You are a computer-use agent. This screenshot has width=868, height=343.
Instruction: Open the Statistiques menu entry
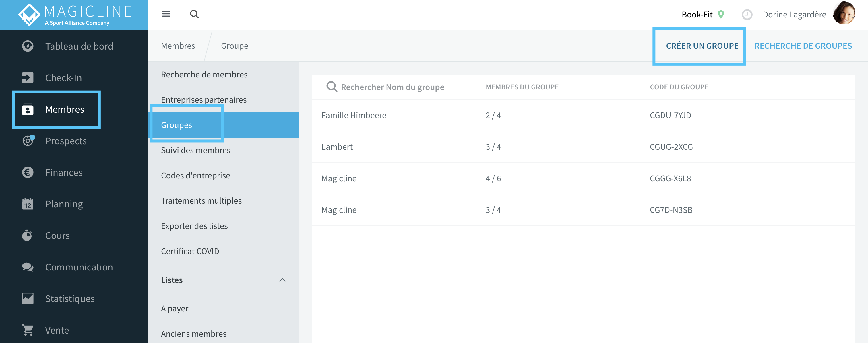tap(69, 299)
